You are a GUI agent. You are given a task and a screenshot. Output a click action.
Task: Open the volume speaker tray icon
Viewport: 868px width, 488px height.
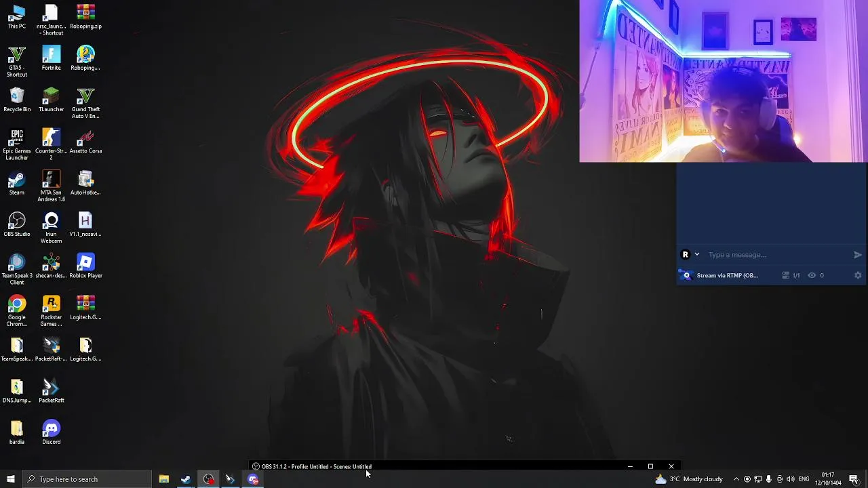tap(791, 479)
